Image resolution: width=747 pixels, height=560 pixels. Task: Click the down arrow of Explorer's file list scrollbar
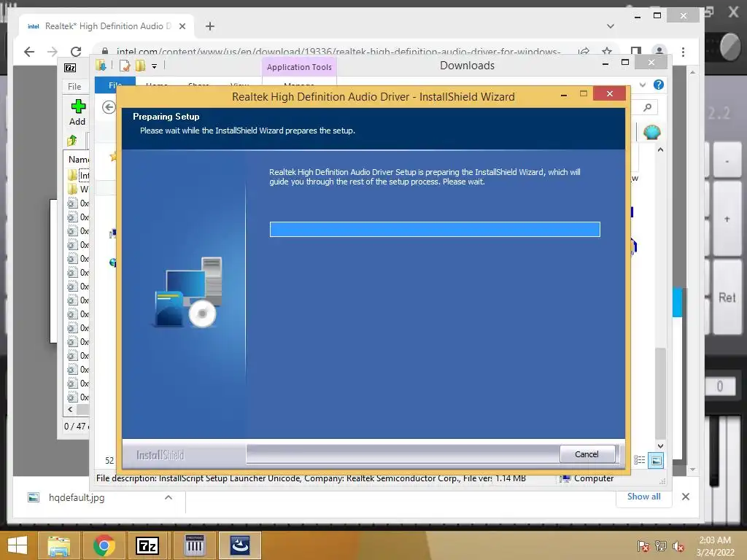(660, 446)
